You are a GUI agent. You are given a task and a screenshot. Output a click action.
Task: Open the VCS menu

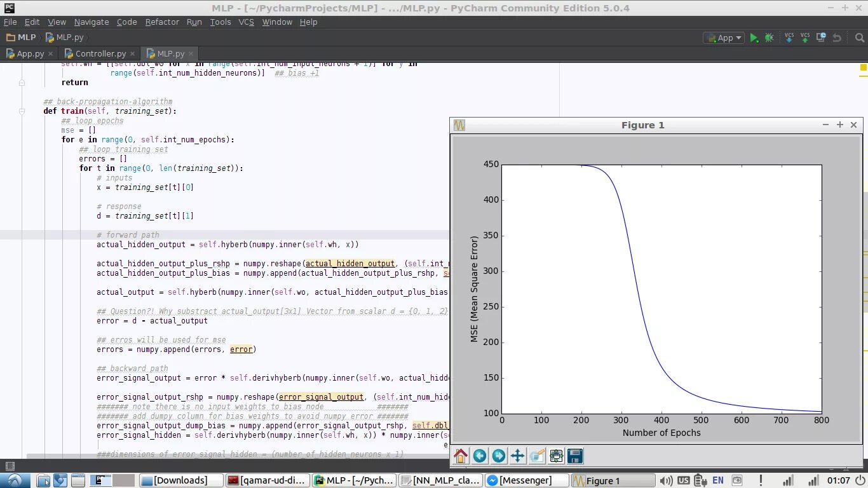click(246, 22)
